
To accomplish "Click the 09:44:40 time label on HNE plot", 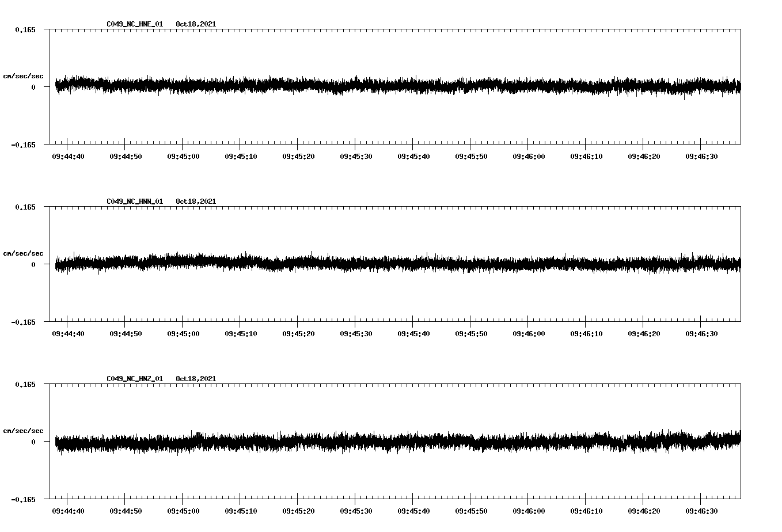I will tap(68, 156).
